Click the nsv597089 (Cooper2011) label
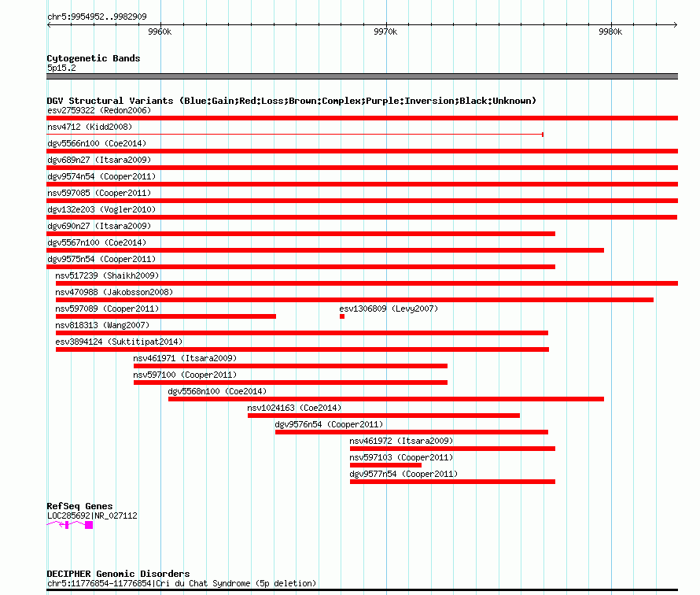 pos(107,309)
